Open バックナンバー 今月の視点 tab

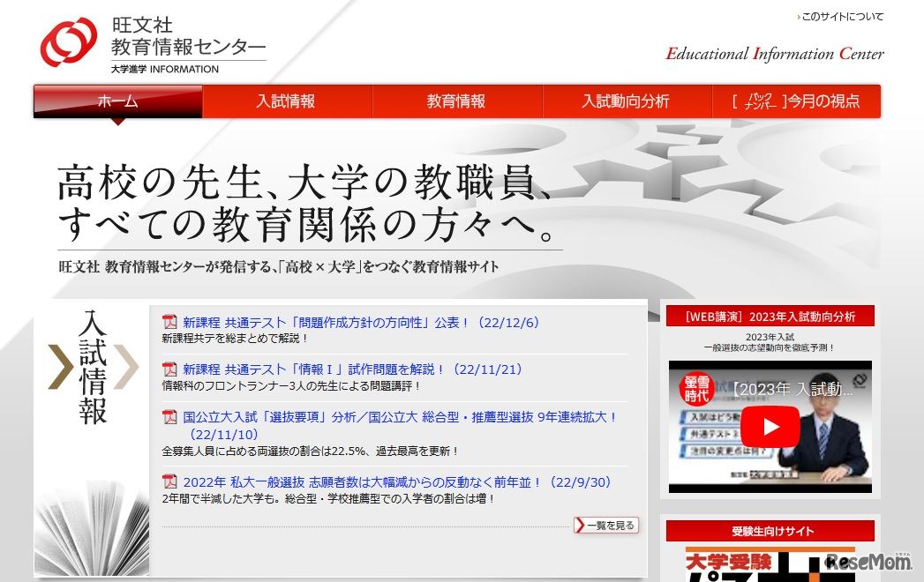tap(796, 101)
